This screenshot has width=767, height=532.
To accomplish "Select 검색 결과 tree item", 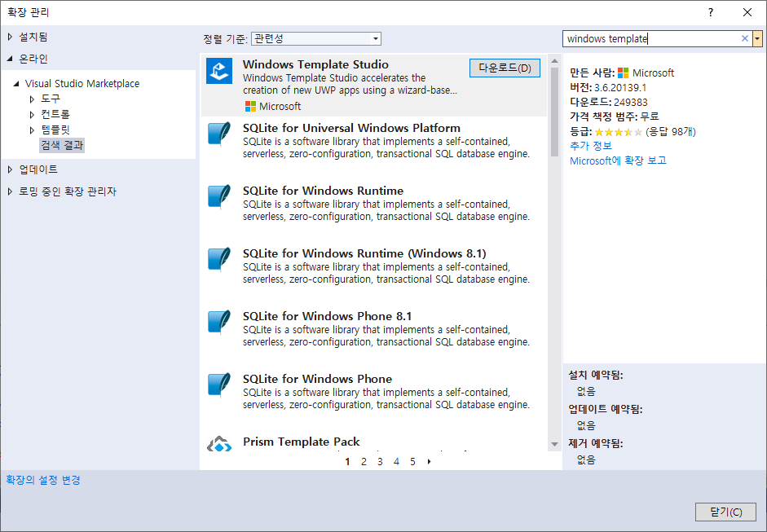I will 62,145.
